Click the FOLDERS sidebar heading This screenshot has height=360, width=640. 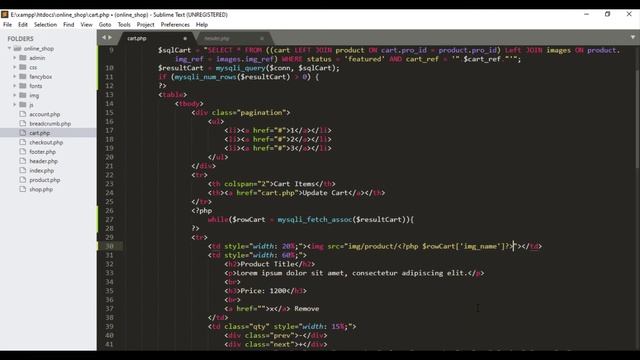click(x=20, y=39)
